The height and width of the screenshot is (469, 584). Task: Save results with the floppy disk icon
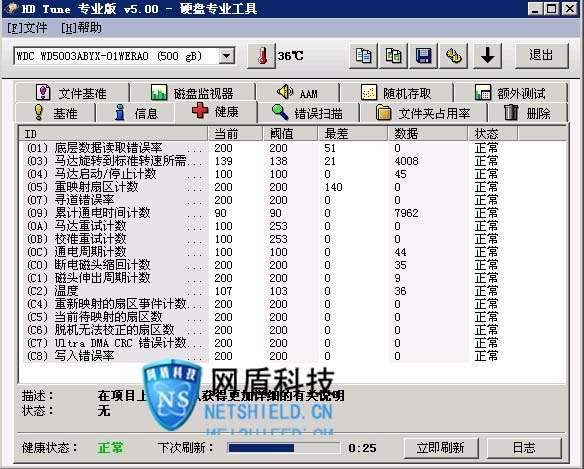[x=423, y=56]
